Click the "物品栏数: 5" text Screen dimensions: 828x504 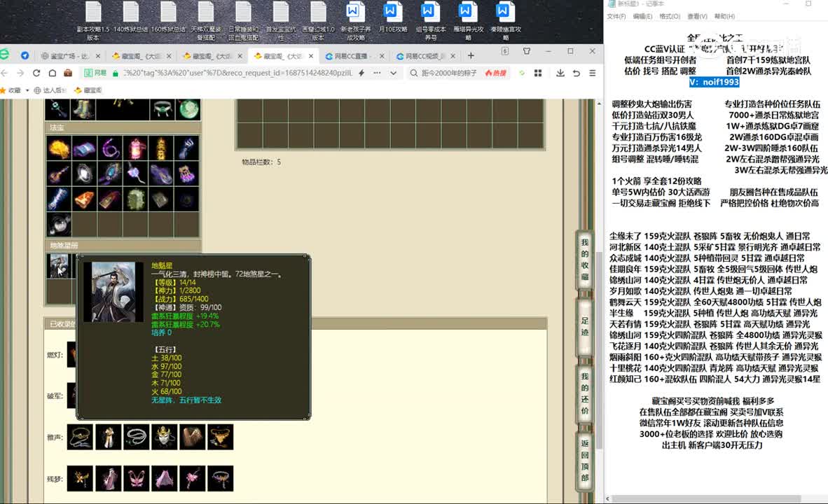coord(261,162)
